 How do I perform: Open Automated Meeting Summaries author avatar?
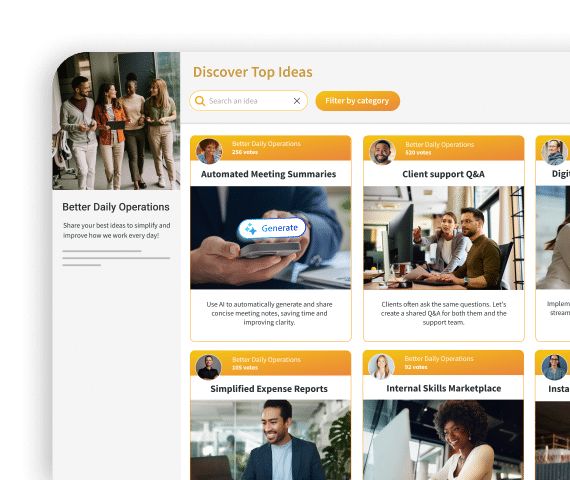[209, 151]
